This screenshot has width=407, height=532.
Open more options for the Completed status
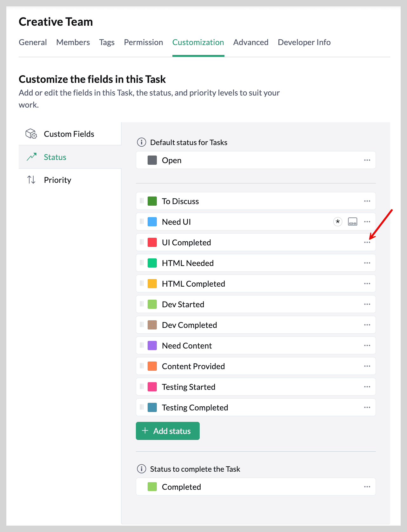367,487
